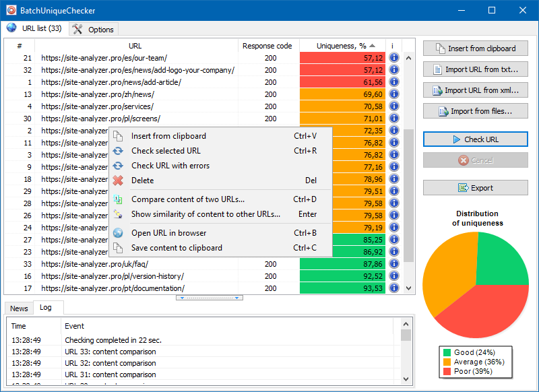539x392 pixels.
Task: Click refresh icon beside Check selected URL
Action: click(x=118, y=151)
